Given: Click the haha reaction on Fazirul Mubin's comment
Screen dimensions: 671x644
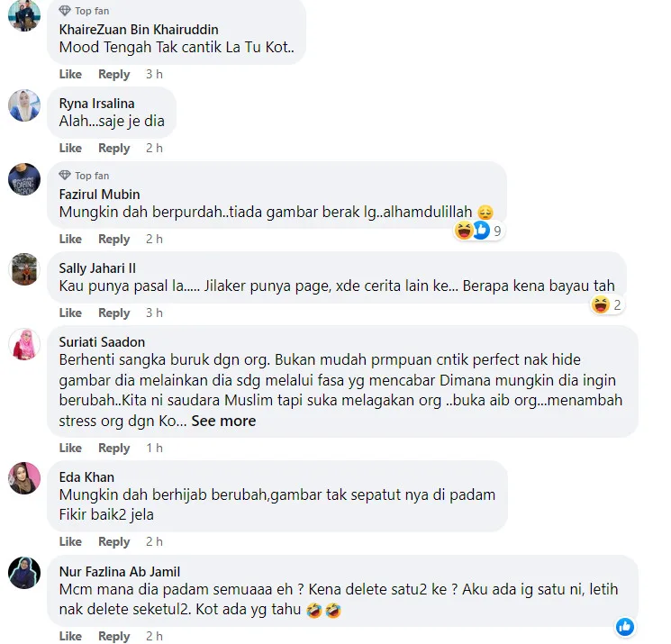Looking at the screenshot, I should 464,231.
